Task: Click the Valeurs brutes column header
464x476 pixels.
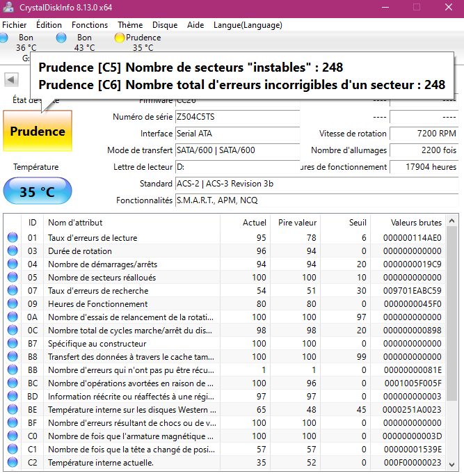Action: [x=416, y=223]
